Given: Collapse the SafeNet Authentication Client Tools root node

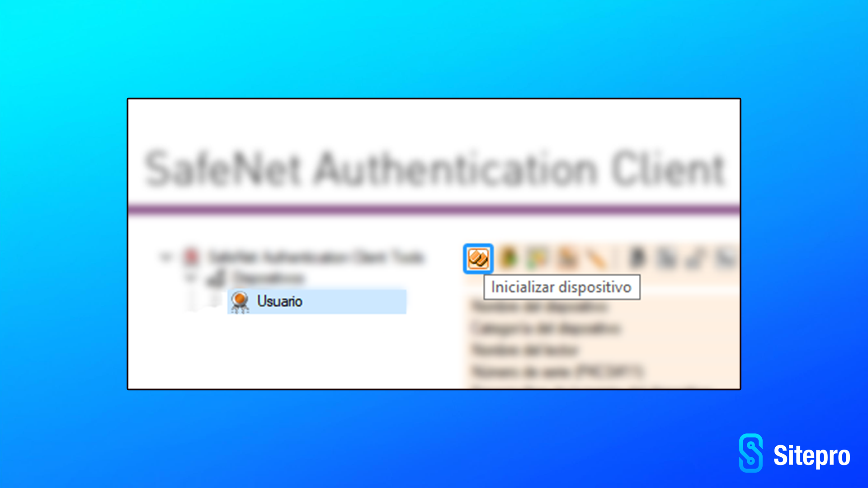Looking at the screenshot, I should pos(165,257).
